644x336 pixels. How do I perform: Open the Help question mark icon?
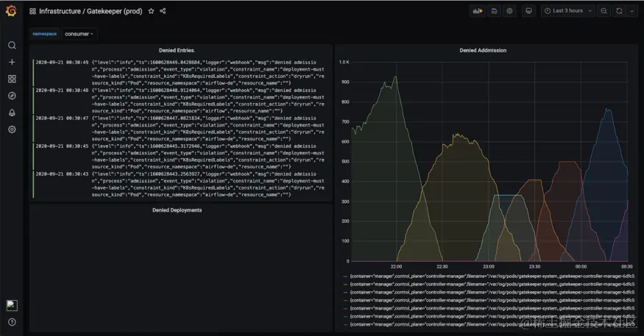coord(12,322)
